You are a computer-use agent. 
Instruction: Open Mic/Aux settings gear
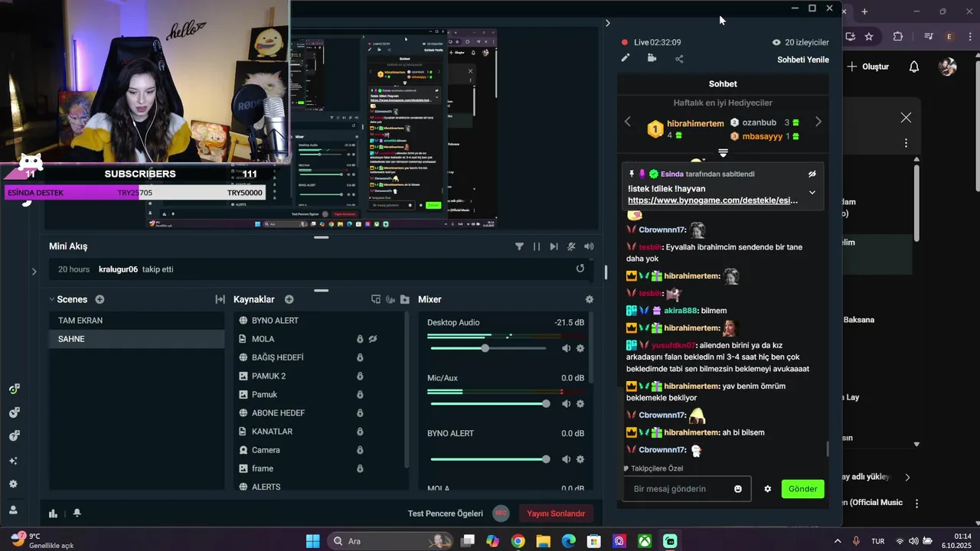[x=580, y=403]
